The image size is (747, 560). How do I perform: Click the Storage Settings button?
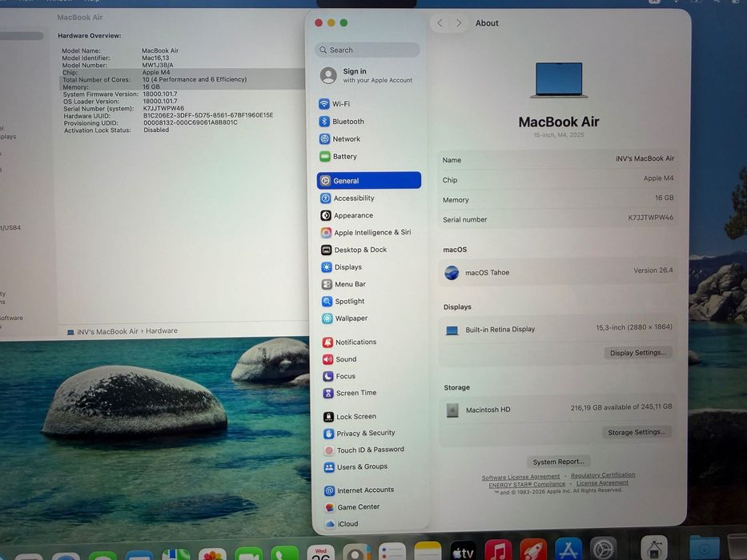(637, 432)
